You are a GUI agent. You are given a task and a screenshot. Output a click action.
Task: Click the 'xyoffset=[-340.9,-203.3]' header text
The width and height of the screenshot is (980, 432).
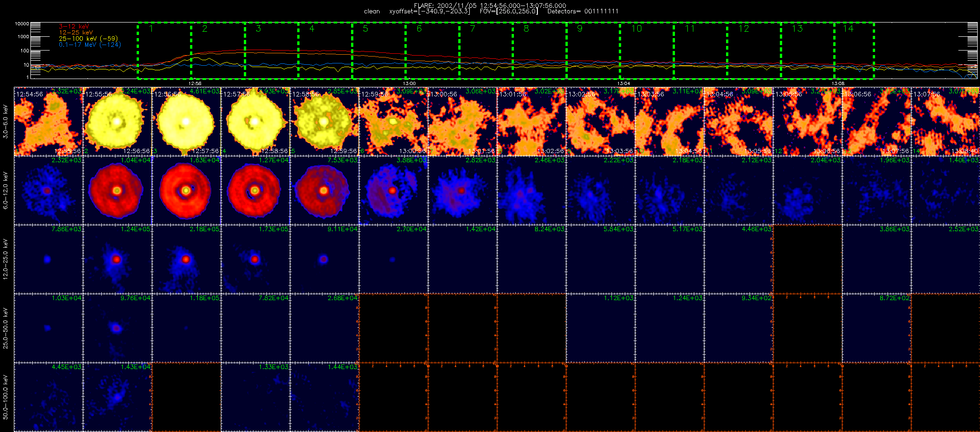coord(430,11)
